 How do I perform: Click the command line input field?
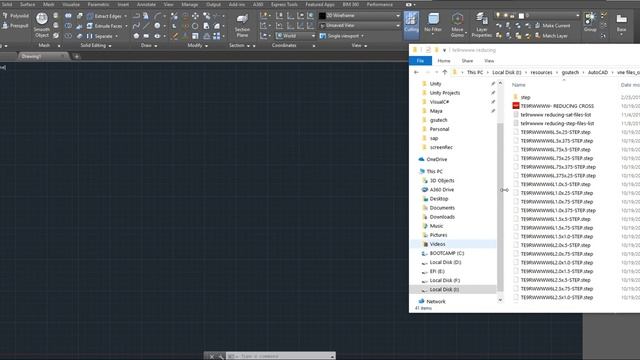281,356
